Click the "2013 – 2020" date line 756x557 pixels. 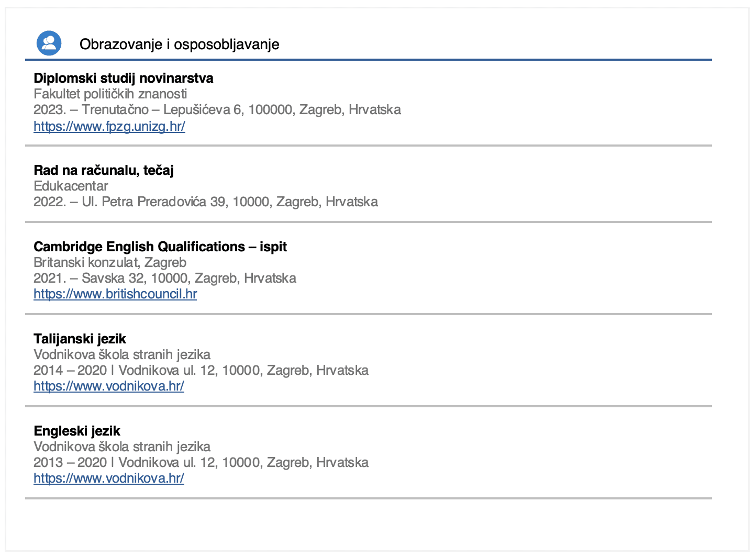tap(201, 462)
